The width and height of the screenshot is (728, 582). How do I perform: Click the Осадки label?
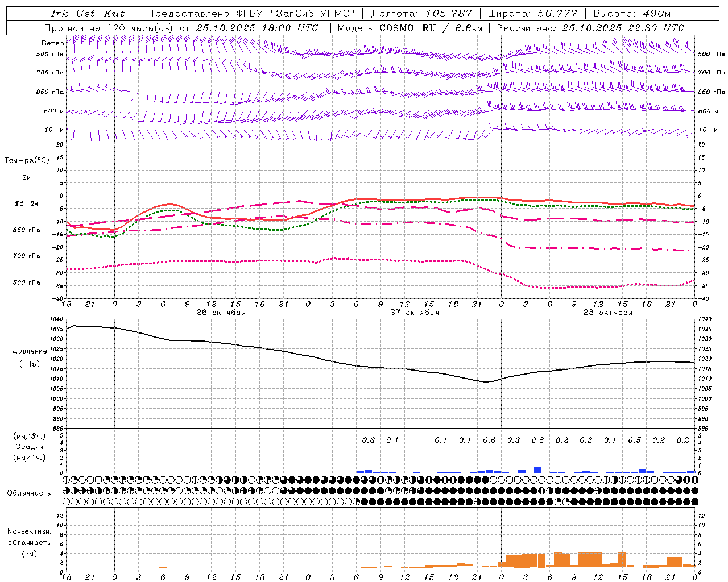click(x=30, y=447)
